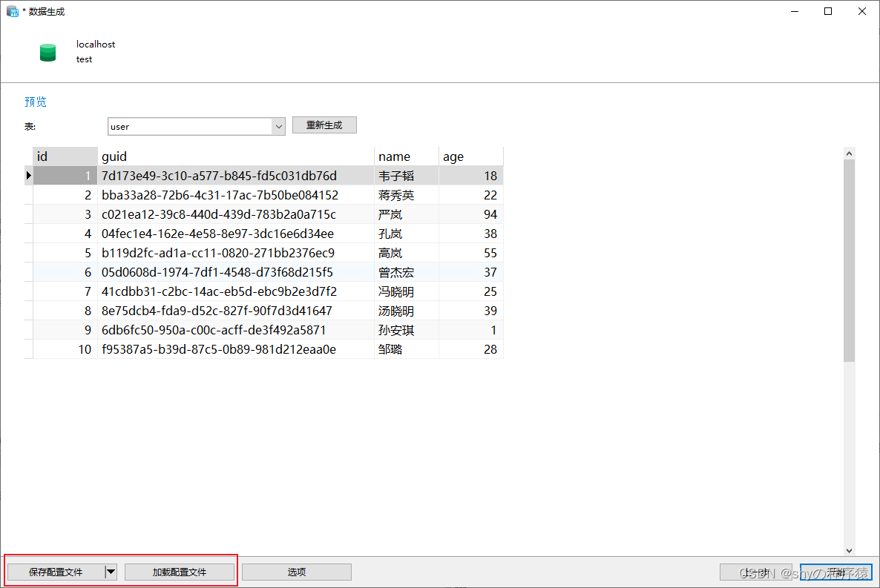
Task: Select guid cell b119d2fc-ad1a-cc11-0820-271bb2376ec9
Action: pos(236,253)
